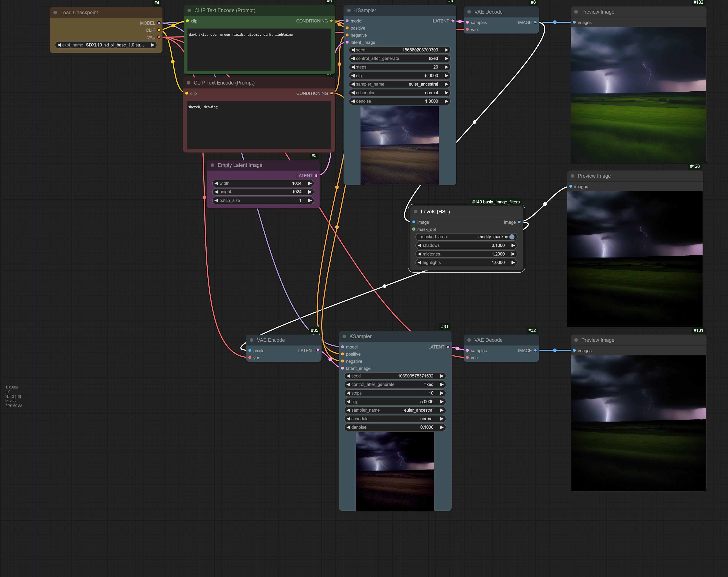The height and width of the screenshot is (577, 728).
Task: Click the pixels input socket on VAE Encode
Action: [x=250, y=351]
